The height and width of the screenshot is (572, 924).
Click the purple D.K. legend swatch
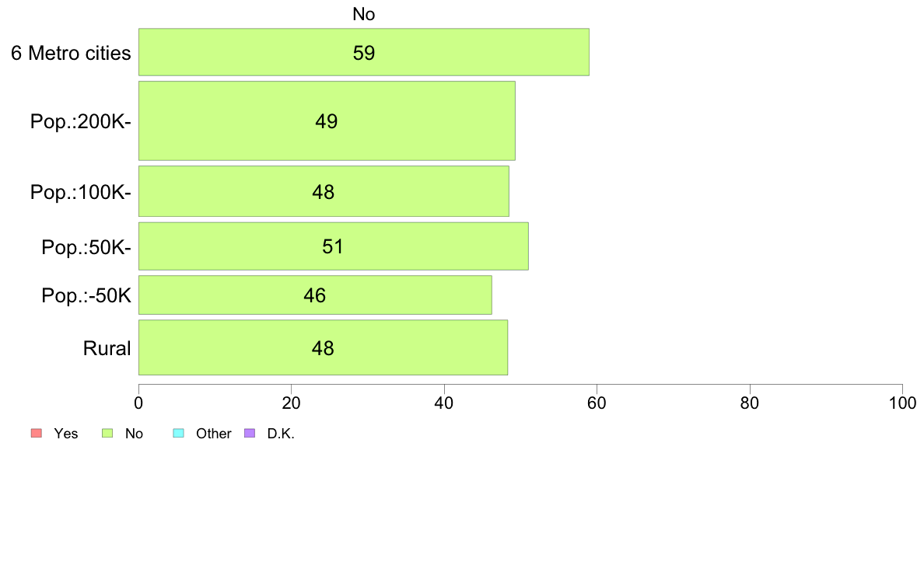[x=250, y=433]
